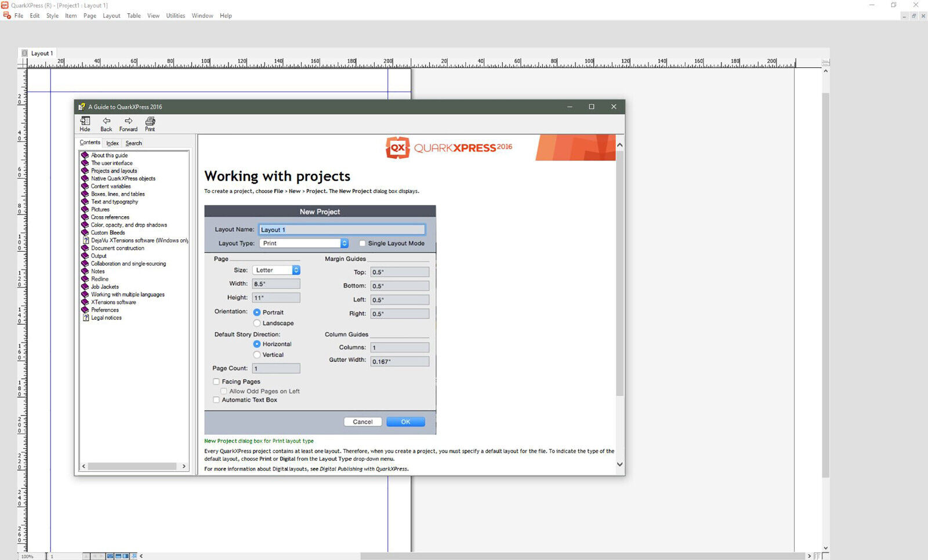Open the Style menu

[x=52, y=16]
